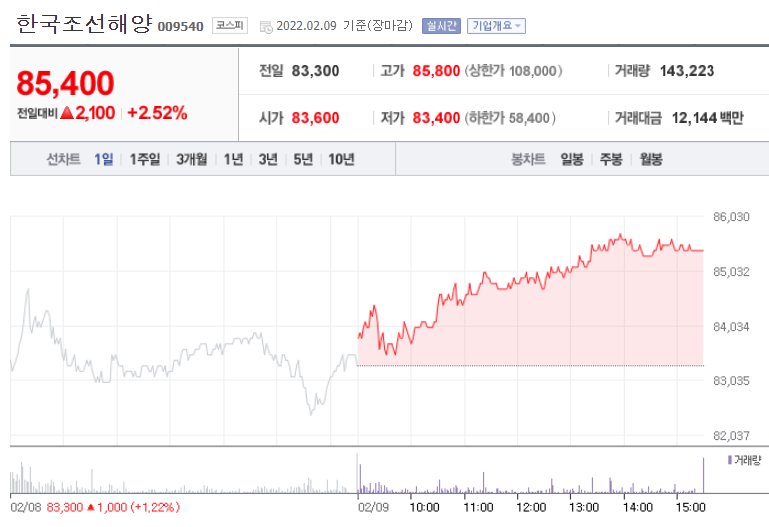Click the 12:00 time axis label
The width and height of the screenshot is (769, 527).
point(531,507)
